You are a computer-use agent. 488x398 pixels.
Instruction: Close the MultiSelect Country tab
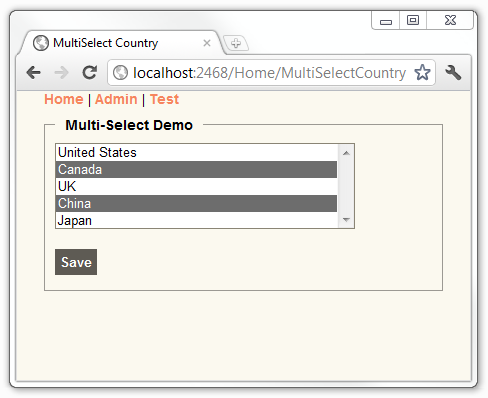click(x=207, y=43)
